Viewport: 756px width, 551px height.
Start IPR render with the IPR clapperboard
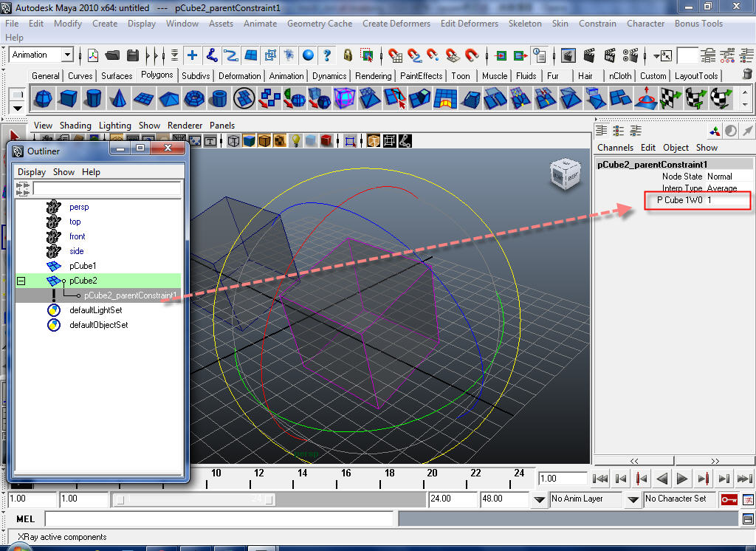tap(609, 55)
